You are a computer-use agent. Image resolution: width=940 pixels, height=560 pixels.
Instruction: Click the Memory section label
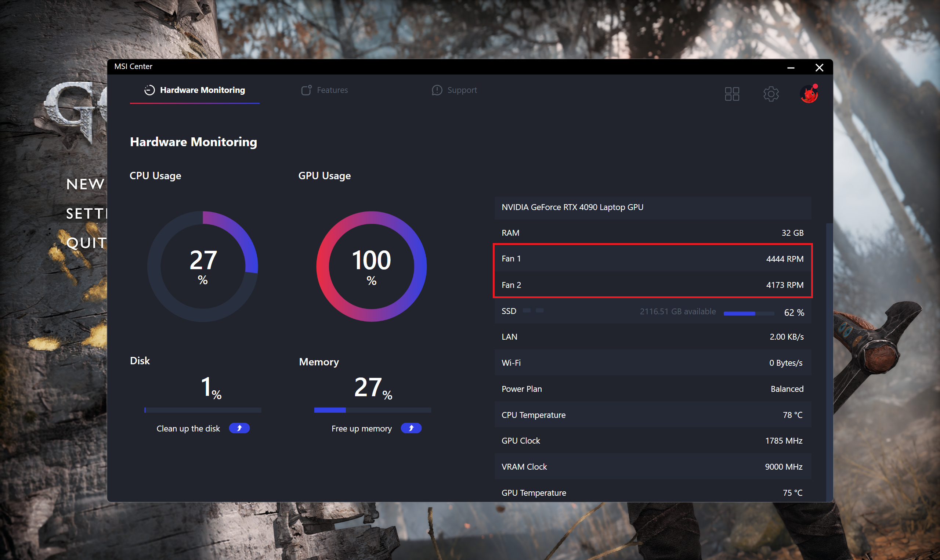pos(319,362)
